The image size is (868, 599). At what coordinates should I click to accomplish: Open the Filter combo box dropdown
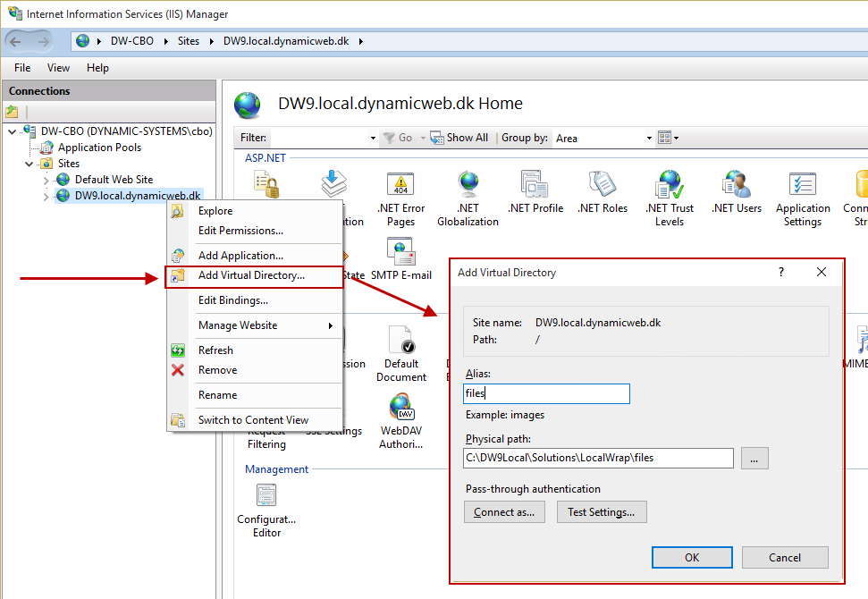pyautogui.click(x=373, y=139)
